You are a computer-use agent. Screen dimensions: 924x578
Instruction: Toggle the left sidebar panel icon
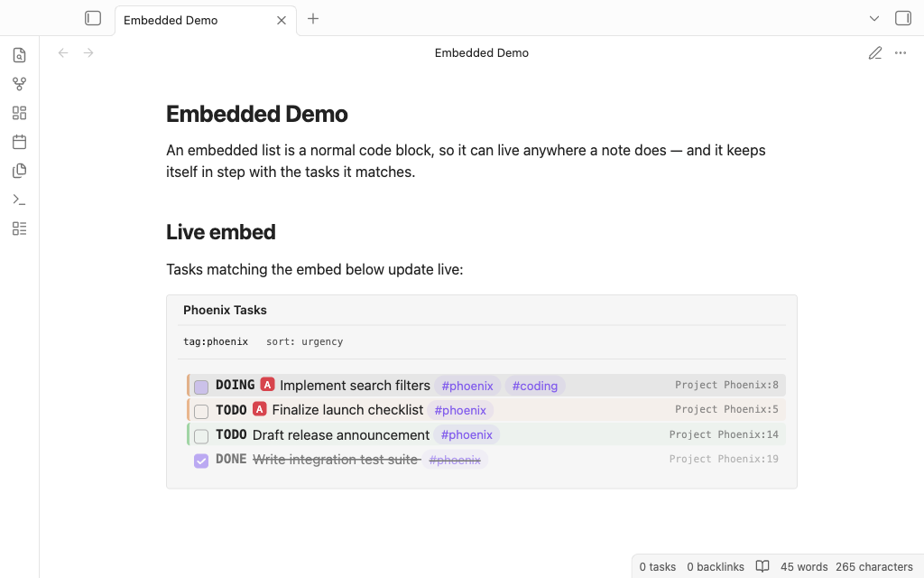(93, 18)
